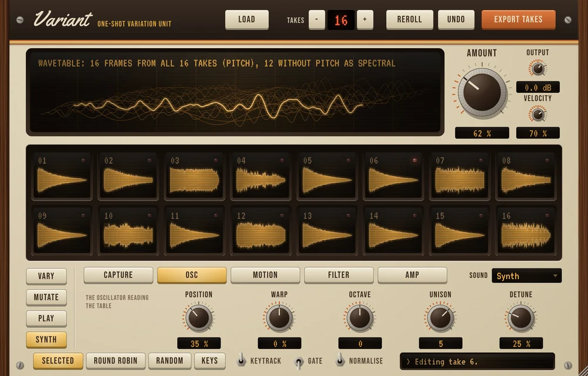Select take 06 waveform pad
Image resolution: width=588 pixels, height=376 pixels.
393,175
